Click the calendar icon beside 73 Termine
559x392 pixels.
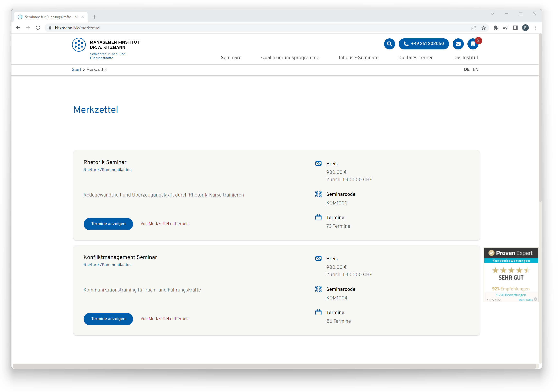pos(318,218)
